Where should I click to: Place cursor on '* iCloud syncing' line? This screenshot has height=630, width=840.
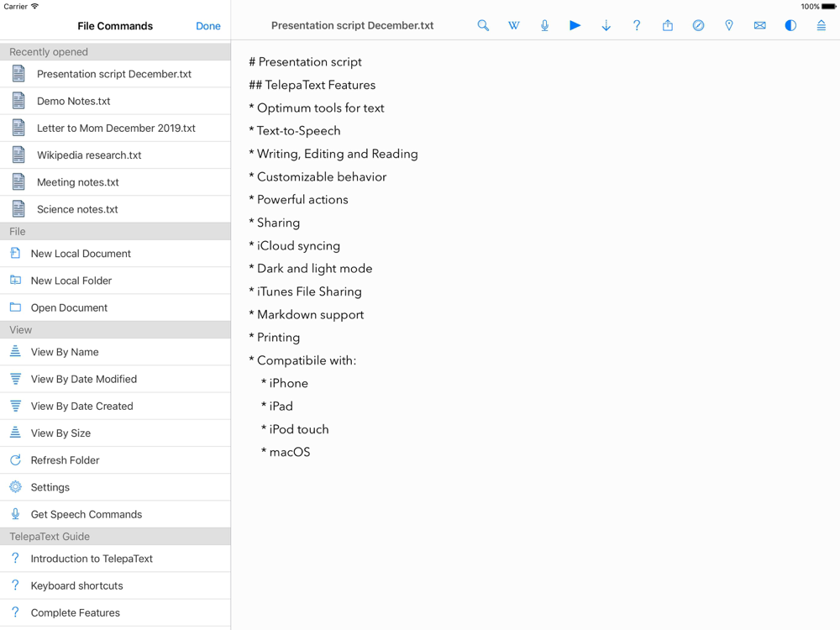(294, 246)
